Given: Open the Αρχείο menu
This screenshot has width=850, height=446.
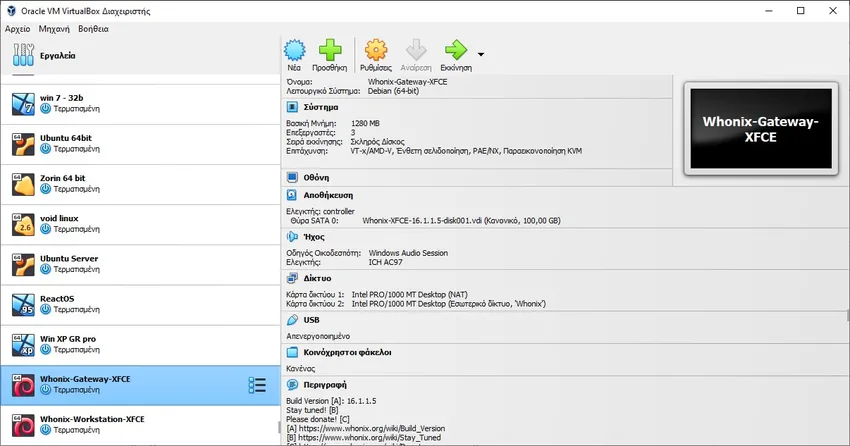Looking at the screenshot, I should click(17, 29).
